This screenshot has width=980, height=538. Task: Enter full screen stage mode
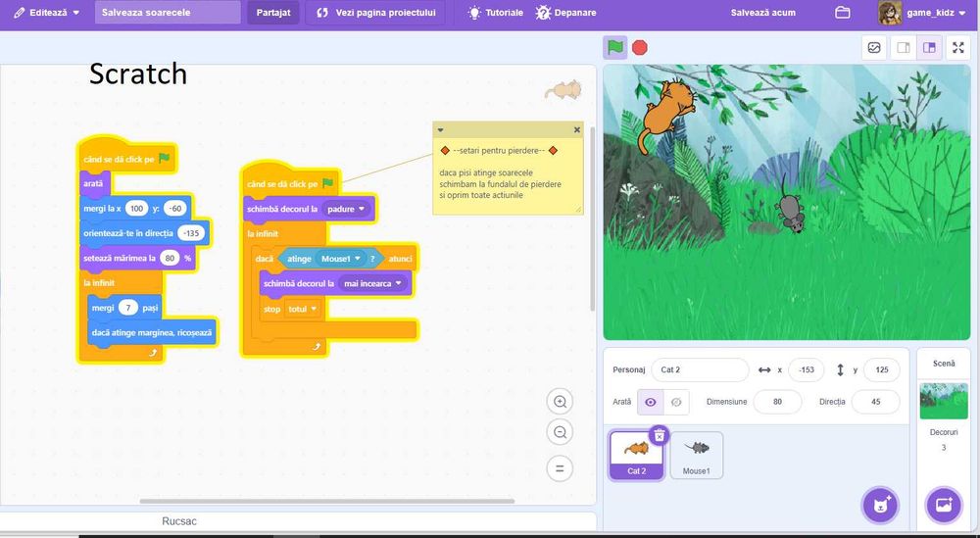coord(958,47)
